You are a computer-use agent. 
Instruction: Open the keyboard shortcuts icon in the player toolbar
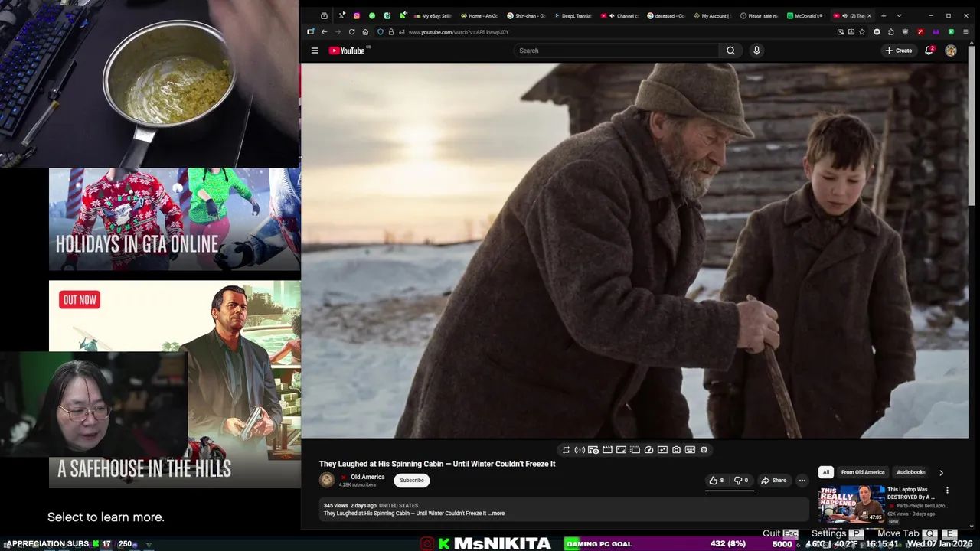coord(690,450)
